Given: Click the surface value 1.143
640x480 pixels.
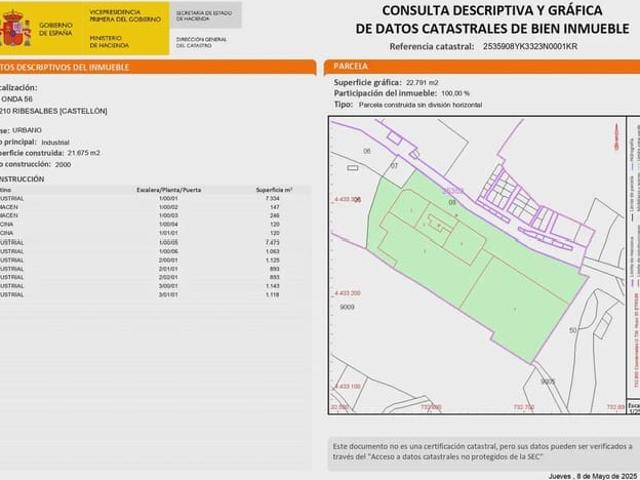Looking at the screenshot, I should pyautogui.click(x=272, y=286).
